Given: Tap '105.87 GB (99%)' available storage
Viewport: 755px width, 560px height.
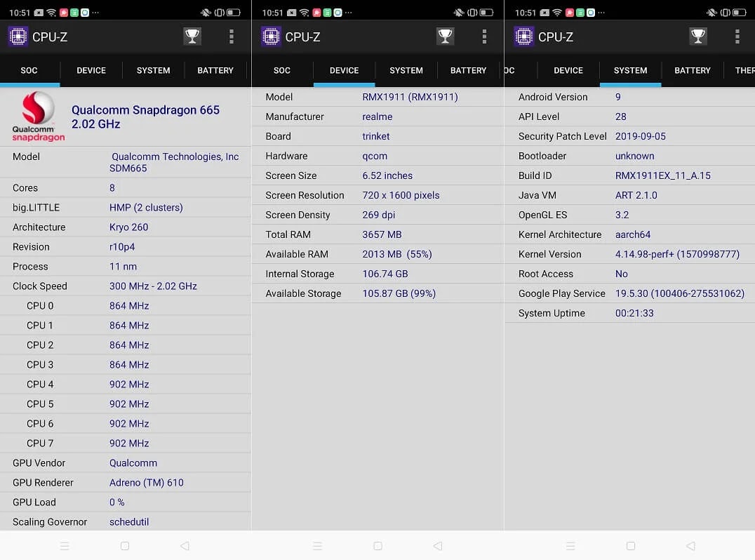Looking at the screenshot, I should tap(399, 294).
